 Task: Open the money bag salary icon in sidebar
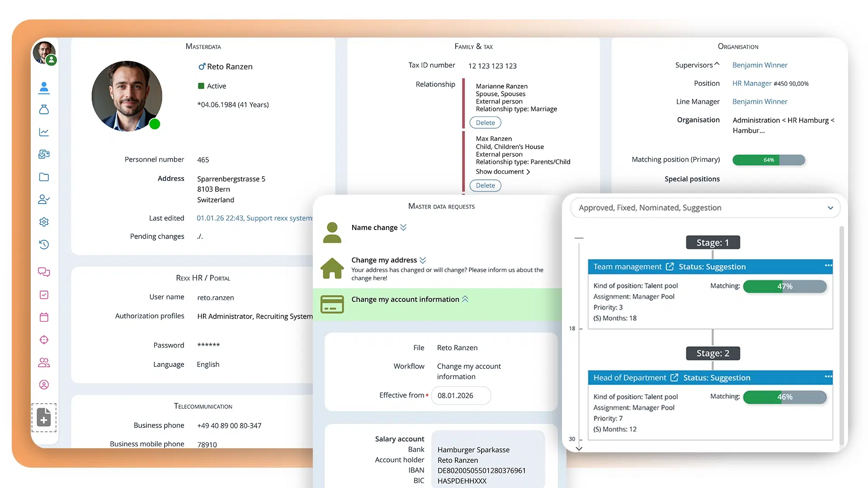(x=44, y=109)
